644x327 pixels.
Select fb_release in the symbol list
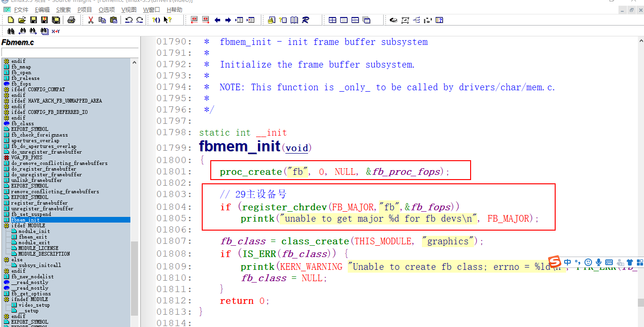coord(25,78)
